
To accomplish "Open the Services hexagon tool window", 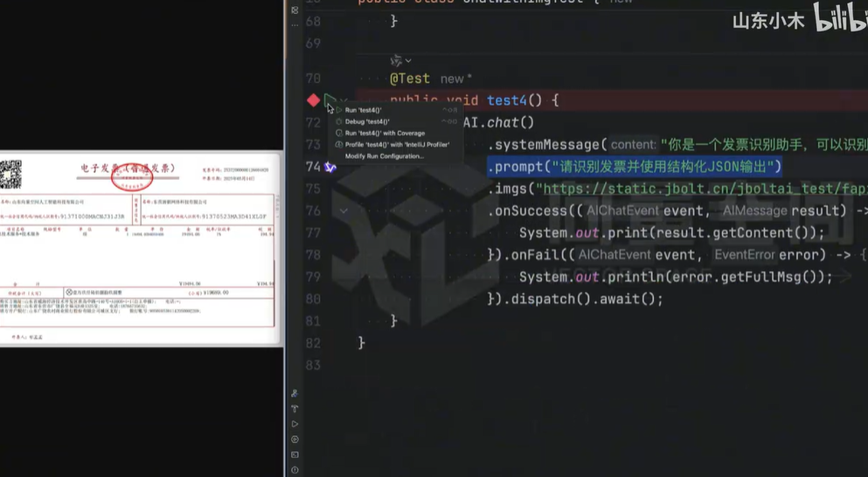I will (295, 439).
